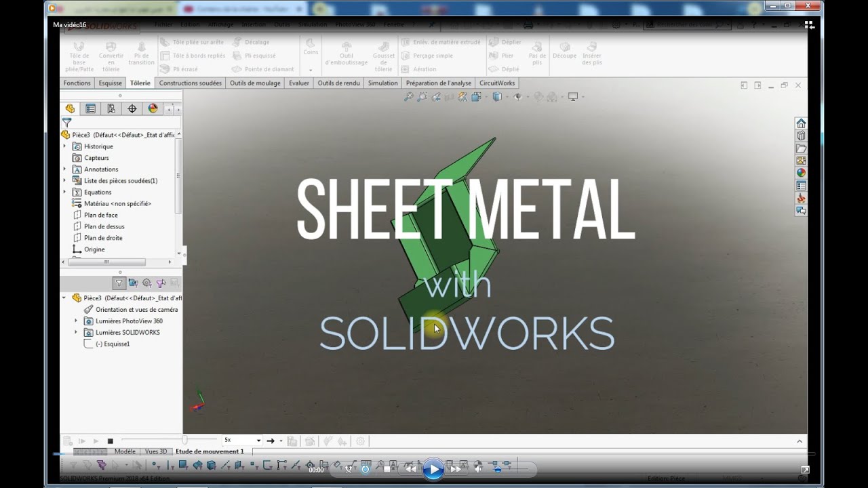Expand the Equations node
Viewport: 868px width, 488px height.
(x=65, y=192)
